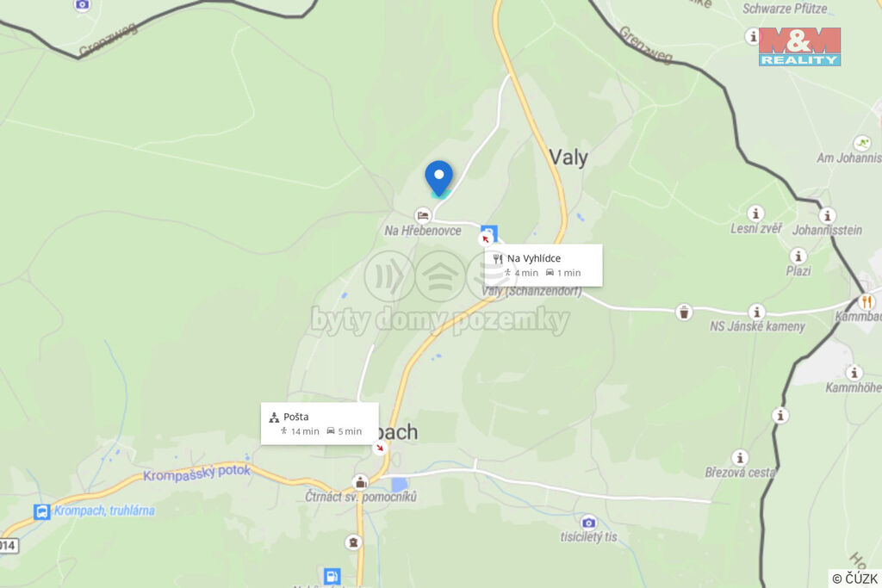Click the Lesní zvěř info icon
This screenshot has height=588, width=882.
click(755, 214)
